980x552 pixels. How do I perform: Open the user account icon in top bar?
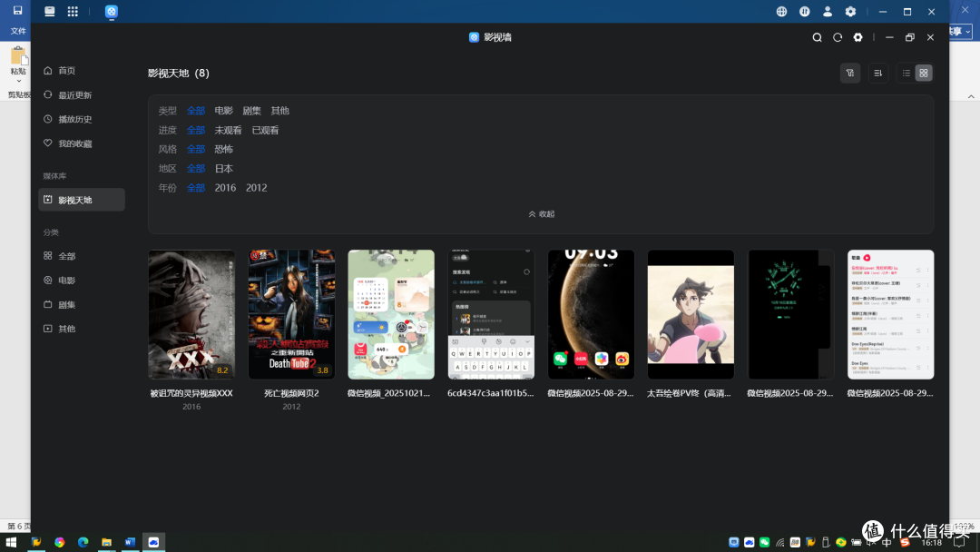(x=828, y=11)
